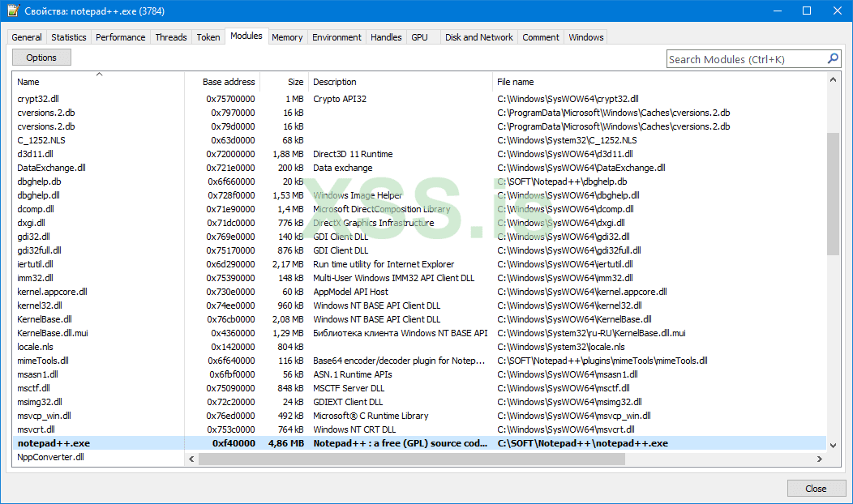Click the Options button
Viewport: 853px width, 504px height.
[x=41, y=57]
